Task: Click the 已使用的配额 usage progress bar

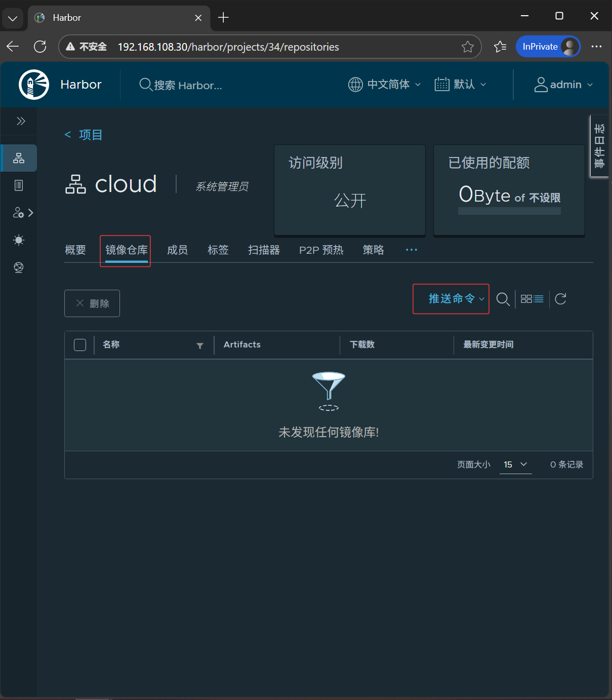Action: (x=509, y=211)
